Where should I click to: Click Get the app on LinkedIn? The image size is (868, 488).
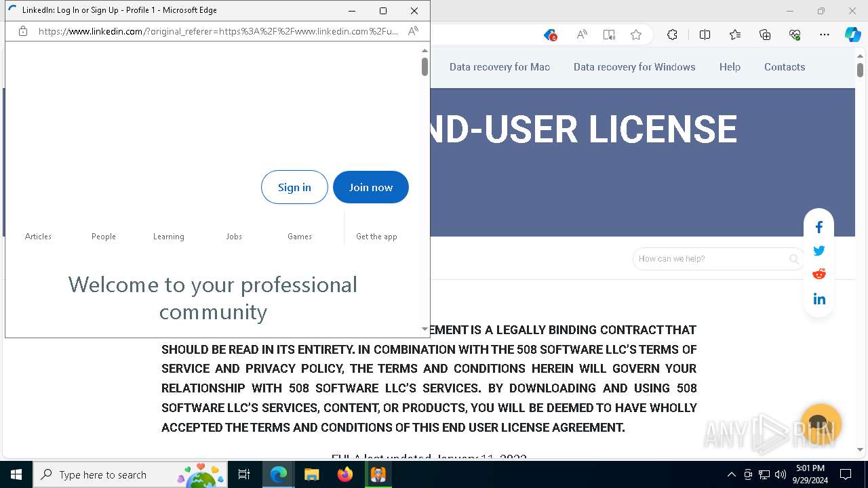point(376,237)
